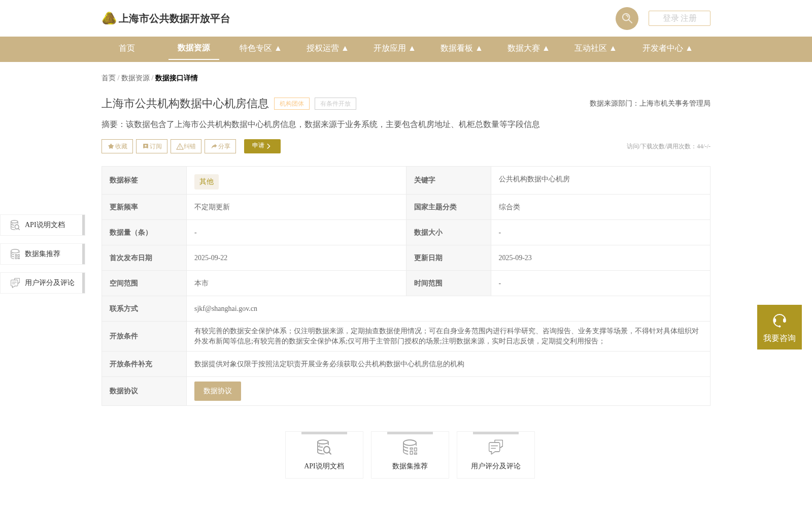Click the headset icon in 我要咨询
The width and height of the screenshot is (812, 508).
(x=780, y=321)
